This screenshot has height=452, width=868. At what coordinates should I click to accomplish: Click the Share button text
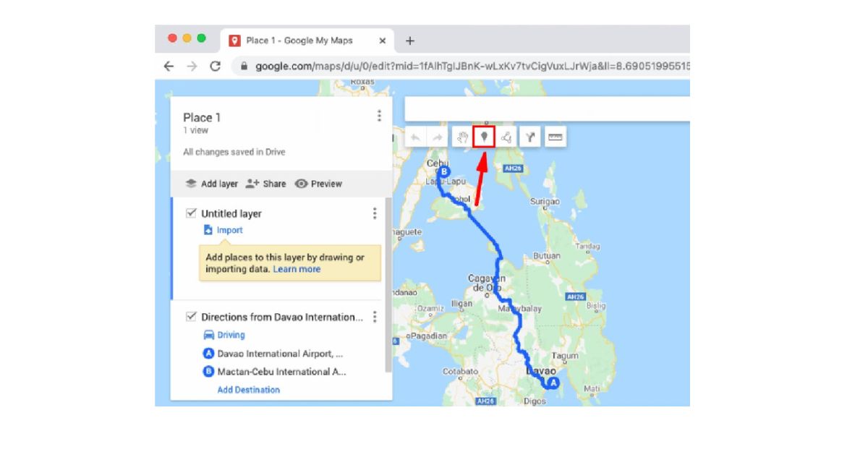coord(274,184)
